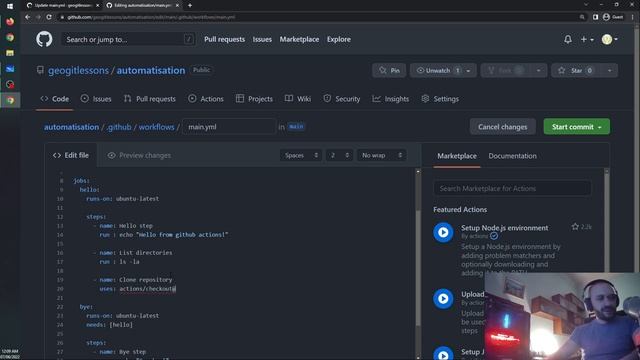The width and height of the screenshot is (640, 360).
Task: Open the notifications bell
Action: (x=568, y=39)
